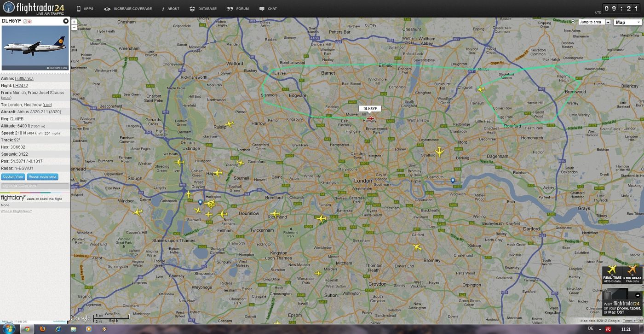The width and height of the screenshot is (644, 334).
Task: Click the flight short URL field
Action: tap(35, 186)
